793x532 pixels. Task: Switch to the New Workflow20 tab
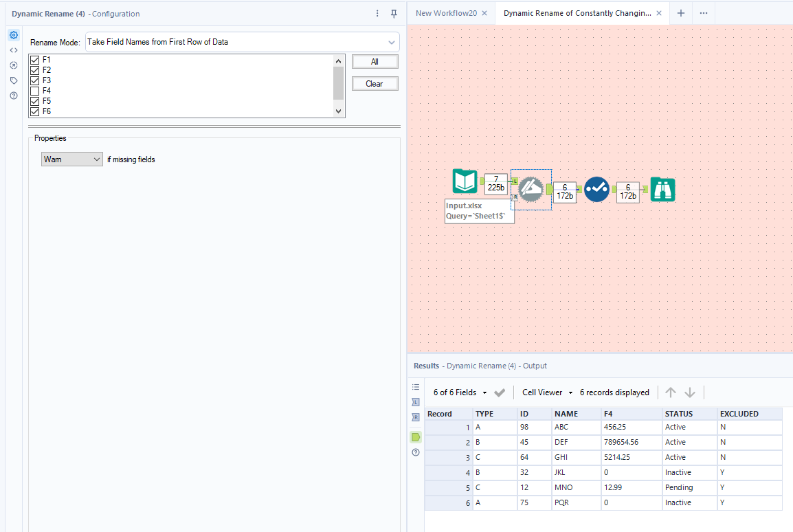click(446, 13)
